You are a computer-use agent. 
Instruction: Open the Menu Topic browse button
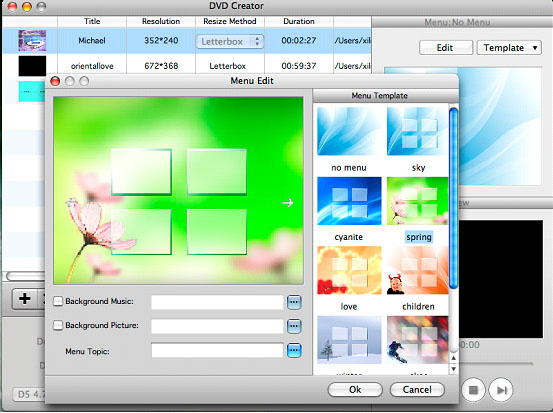[x=294, y=351]
